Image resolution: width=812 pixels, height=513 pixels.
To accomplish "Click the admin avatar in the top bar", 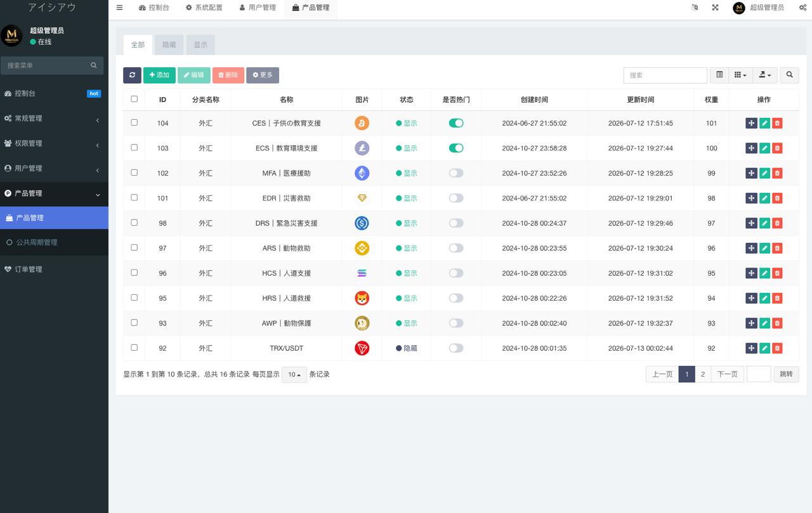I will pyautogui.click(x=738, y=8).
